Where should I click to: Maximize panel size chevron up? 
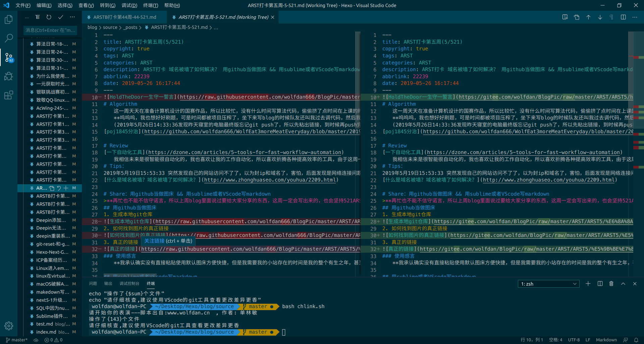pos(623,284)
